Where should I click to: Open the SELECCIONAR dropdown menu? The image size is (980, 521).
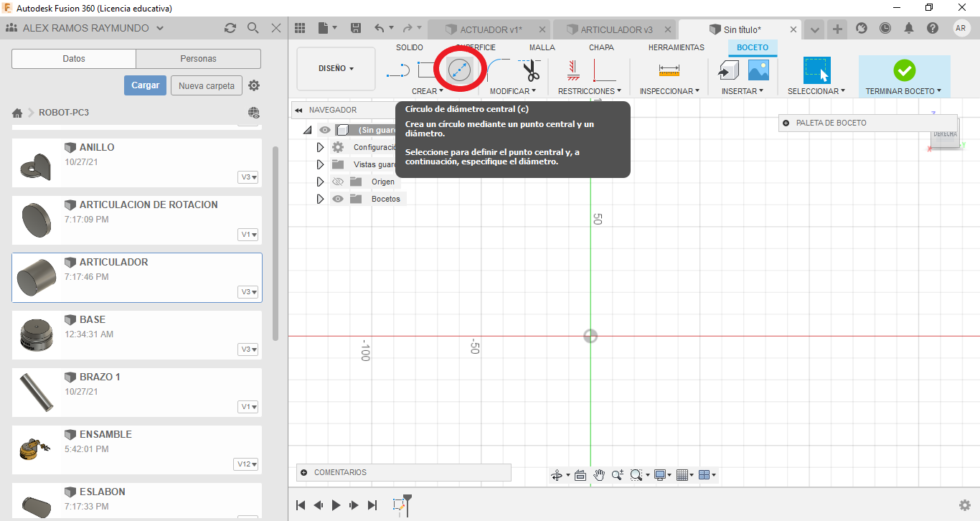coord(816,91)
